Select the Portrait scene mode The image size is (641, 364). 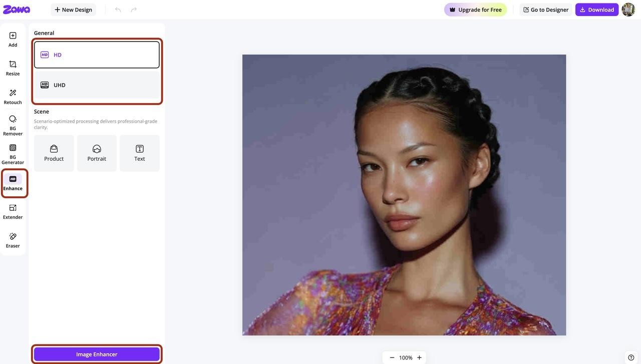pyautogui.click(x=97, y=153)
